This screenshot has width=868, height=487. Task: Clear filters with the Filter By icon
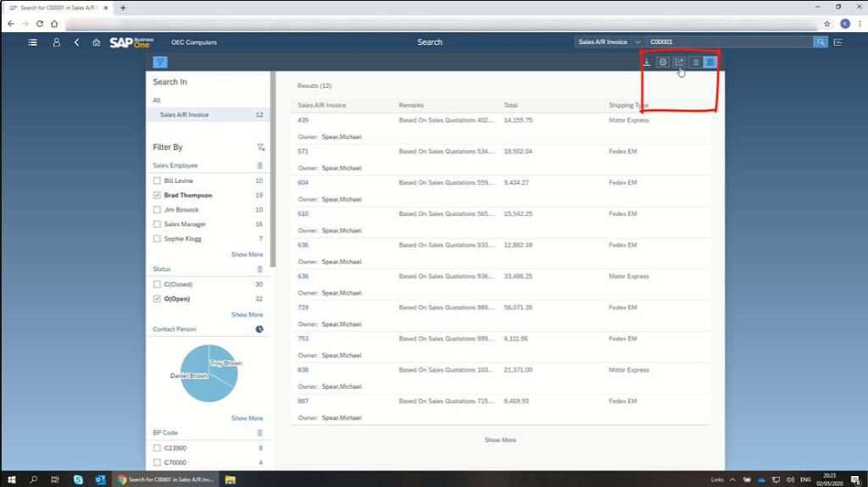tap(260, 147)
